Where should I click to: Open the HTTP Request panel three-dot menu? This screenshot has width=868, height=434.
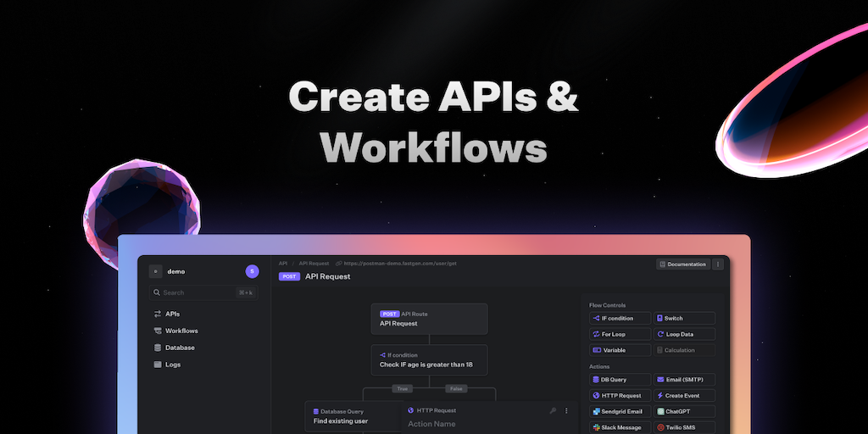point(565,411)
